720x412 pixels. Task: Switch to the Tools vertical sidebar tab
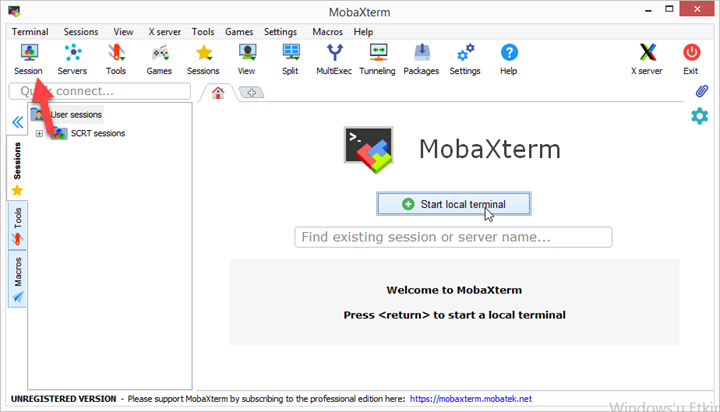click(x=17, y=226)
